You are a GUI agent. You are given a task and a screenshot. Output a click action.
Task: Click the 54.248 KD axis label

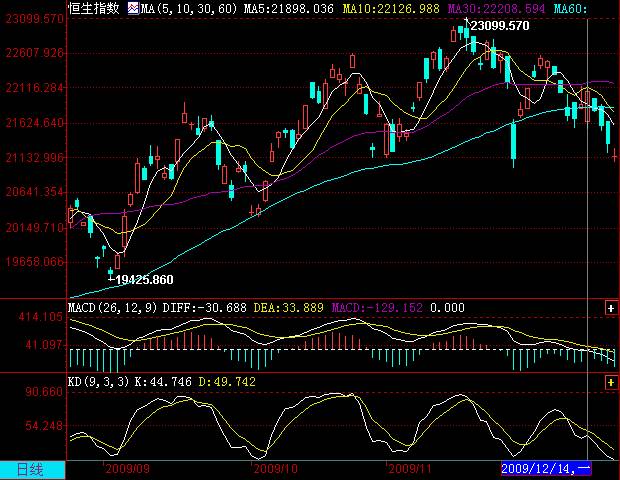(x=43, y=426)
